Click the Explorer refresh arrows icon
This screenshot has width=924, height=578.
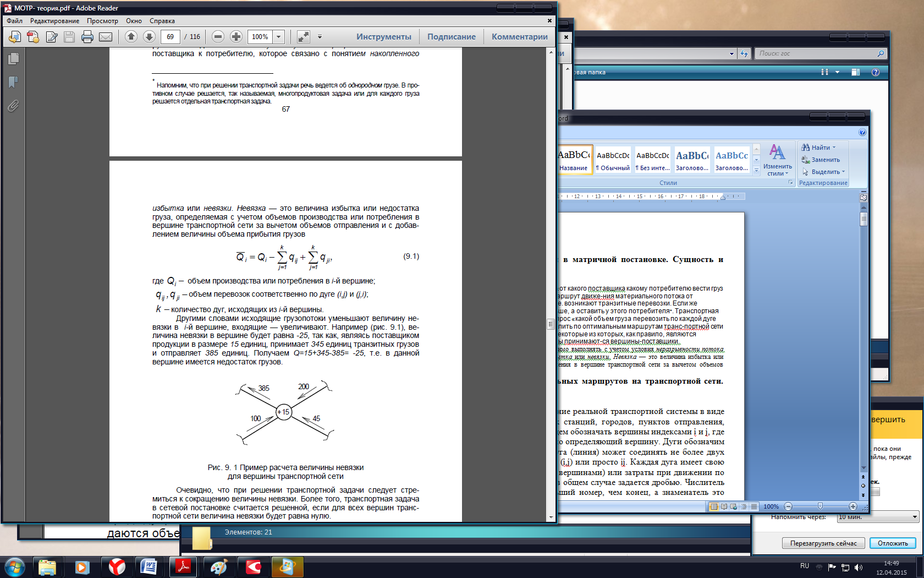(x=744, y=53)
